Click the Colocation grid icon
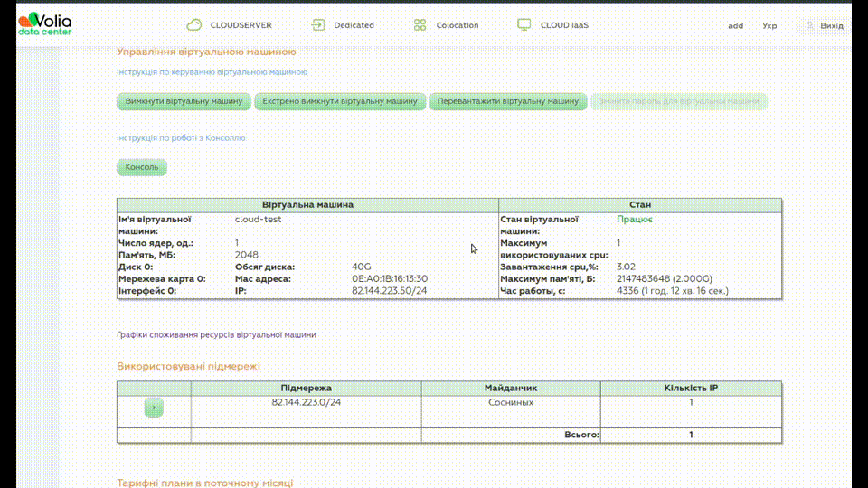868x488 pixels. pos(420,25)
